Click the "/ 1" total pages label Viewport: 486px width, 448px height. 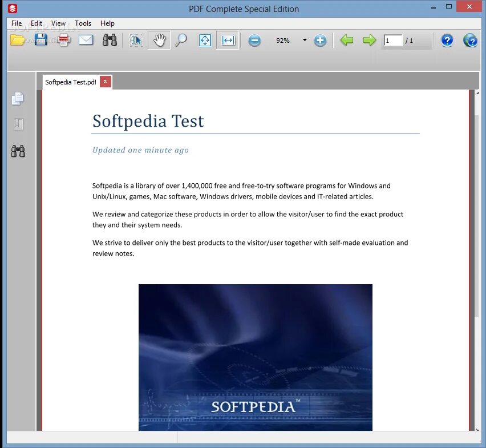pyautogui.click(x=409, y=41)
